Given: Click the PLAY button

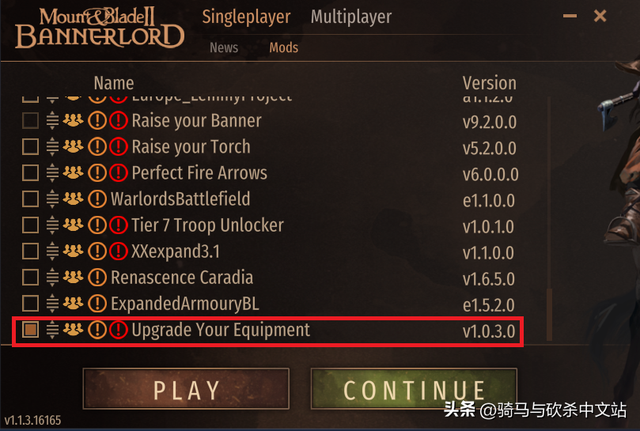Looking at the screenshot, I should point(186,389).
